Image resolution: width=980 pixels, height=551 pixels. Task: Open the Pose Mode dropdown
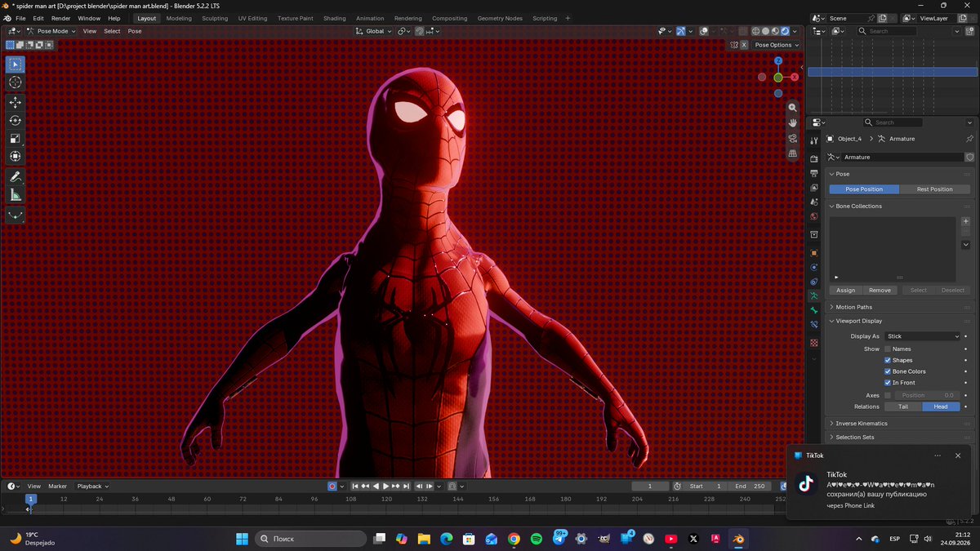(51, 31)
